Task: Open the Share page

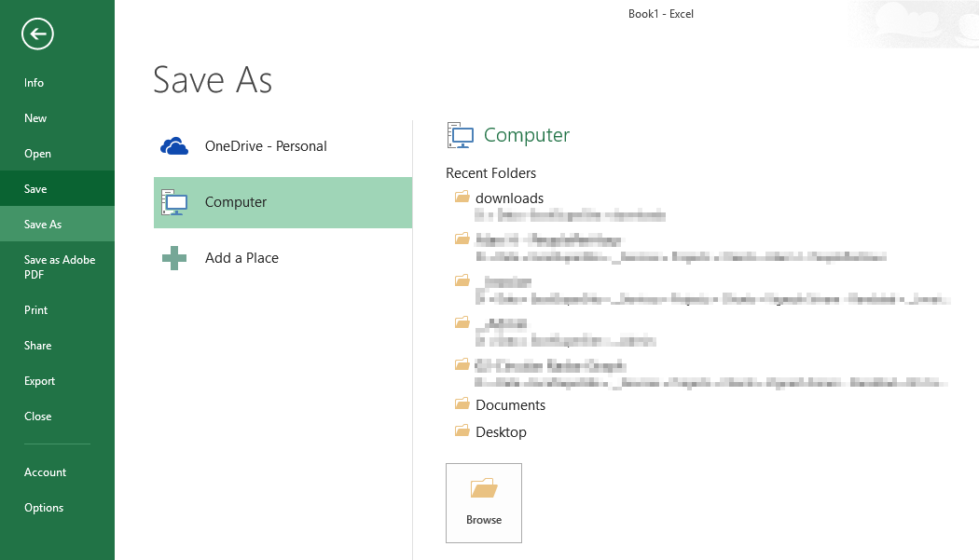Action: click(x=58, y=346)
